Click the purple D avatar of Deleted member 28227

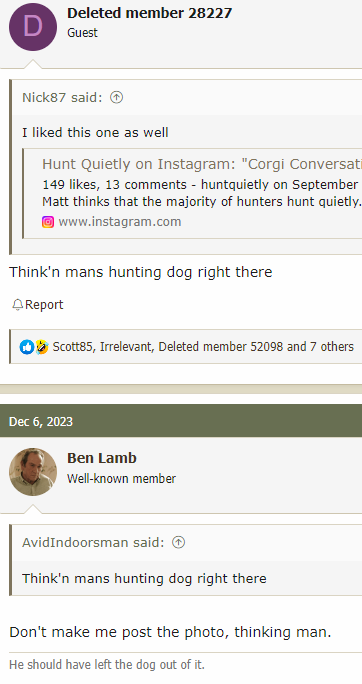pyautogui.click(x=33, y=27)
